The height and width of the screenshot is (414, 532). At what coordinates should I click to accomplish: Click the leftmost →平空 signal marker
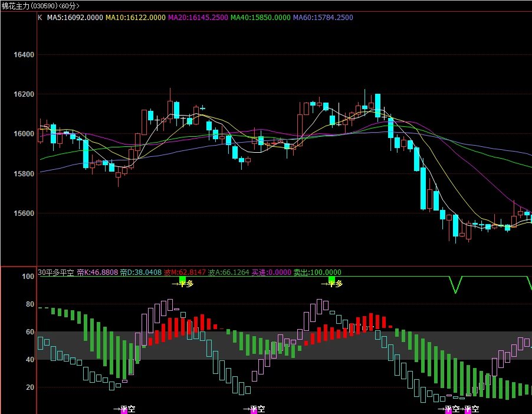pyautogui.click(x=124, y=409)
